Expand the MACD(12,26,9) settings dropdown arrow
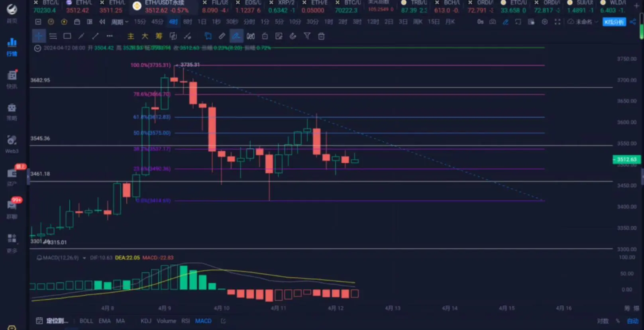This screenshot has height=330, width=644. [84, 258]
